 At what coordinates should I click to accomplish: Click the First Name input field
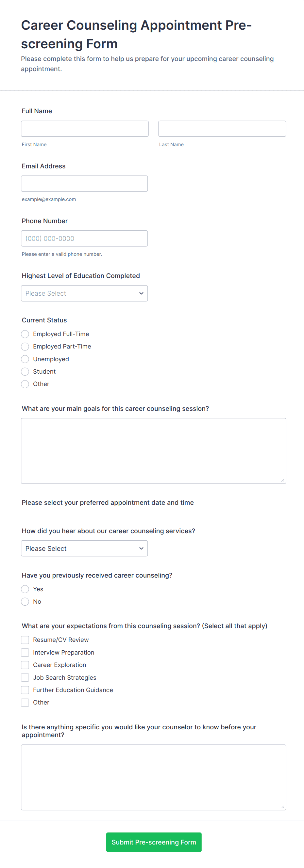tap(85, 129)
